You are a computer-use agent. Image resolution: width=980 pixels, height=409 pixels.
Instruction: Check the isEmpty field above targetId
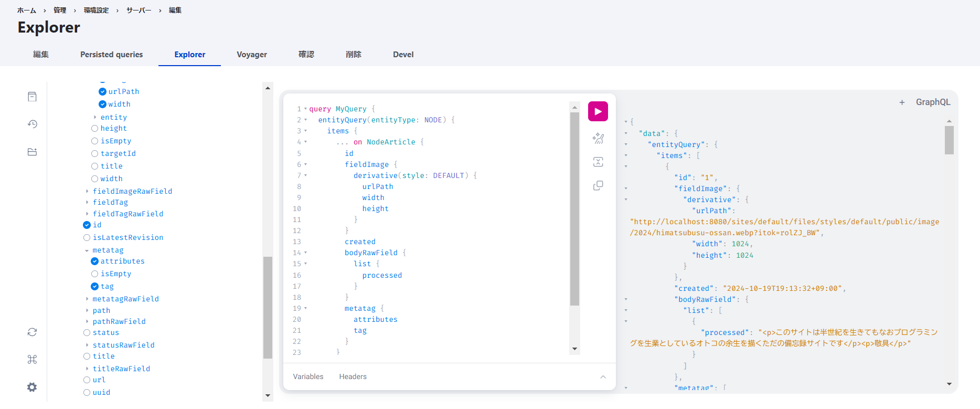pos(94,141)
